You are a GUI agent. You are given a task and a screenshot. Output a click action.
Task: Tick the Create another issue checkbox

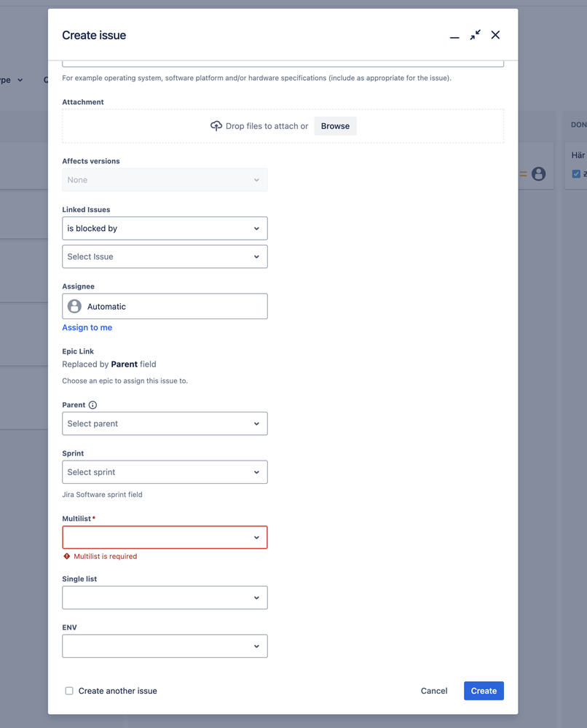pyautogui.click(x=69, y=691)
